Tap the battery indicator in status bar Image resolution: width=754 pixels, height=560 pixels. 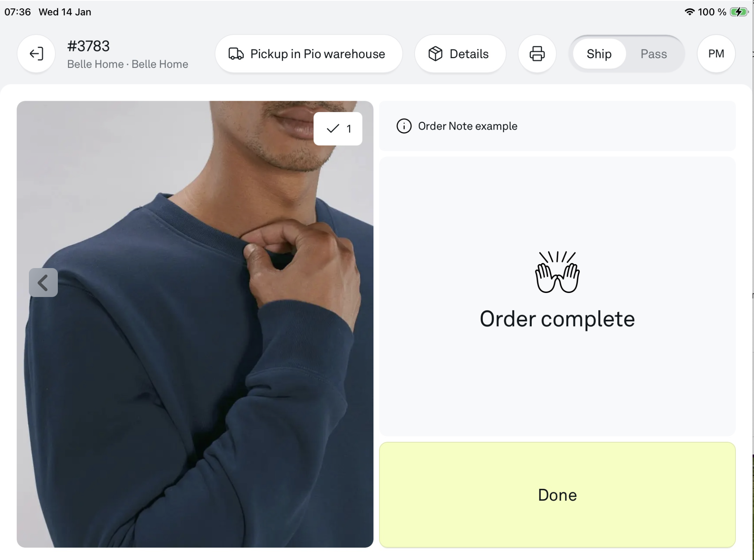pyautogui.click(x=738, y=12)
